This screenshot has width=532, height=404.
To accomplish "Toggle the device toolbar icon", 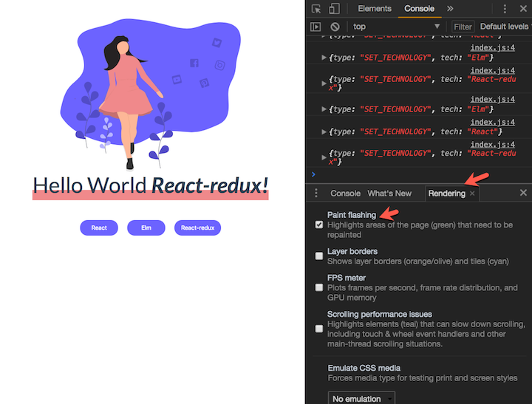I will point(333,9).
